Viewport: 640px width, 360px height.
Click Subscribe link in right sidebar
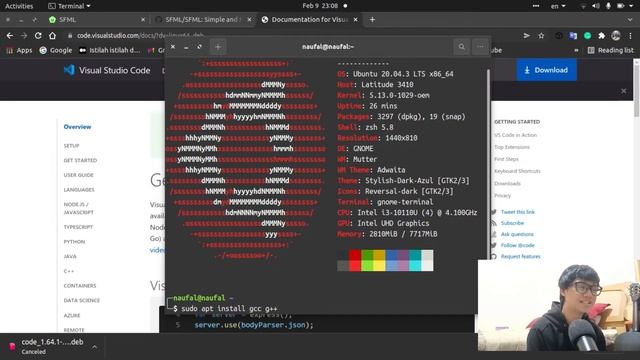point(512,223)
